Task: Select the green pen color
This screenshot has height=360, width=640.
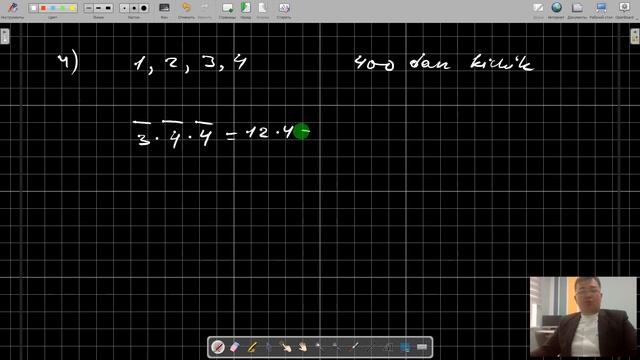Action: tap(63, 8)
